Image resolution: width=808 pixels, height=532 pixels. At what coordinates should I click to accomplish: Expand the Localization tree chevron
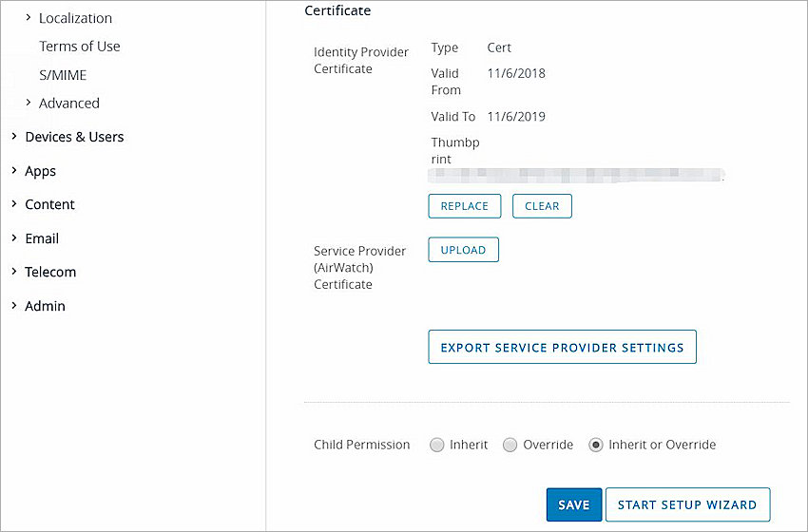(x=29, y=18)
